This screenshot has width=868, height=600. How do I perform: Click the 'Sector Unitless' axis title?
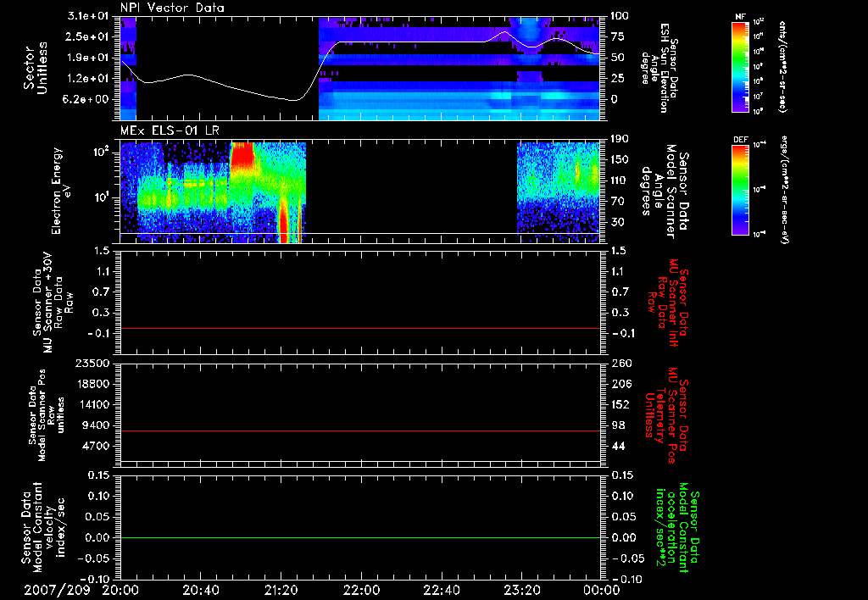[x=36, y=68]
